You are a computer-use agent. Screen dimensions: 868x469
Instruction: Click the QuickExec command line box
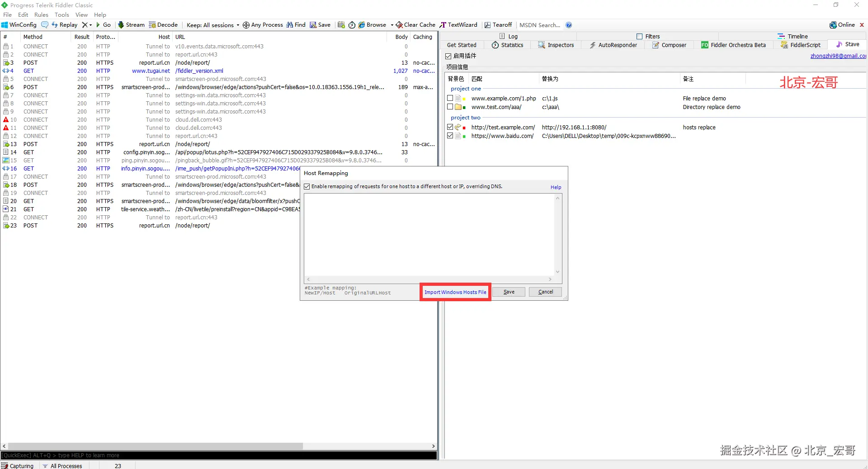click(x=219, y=455)
